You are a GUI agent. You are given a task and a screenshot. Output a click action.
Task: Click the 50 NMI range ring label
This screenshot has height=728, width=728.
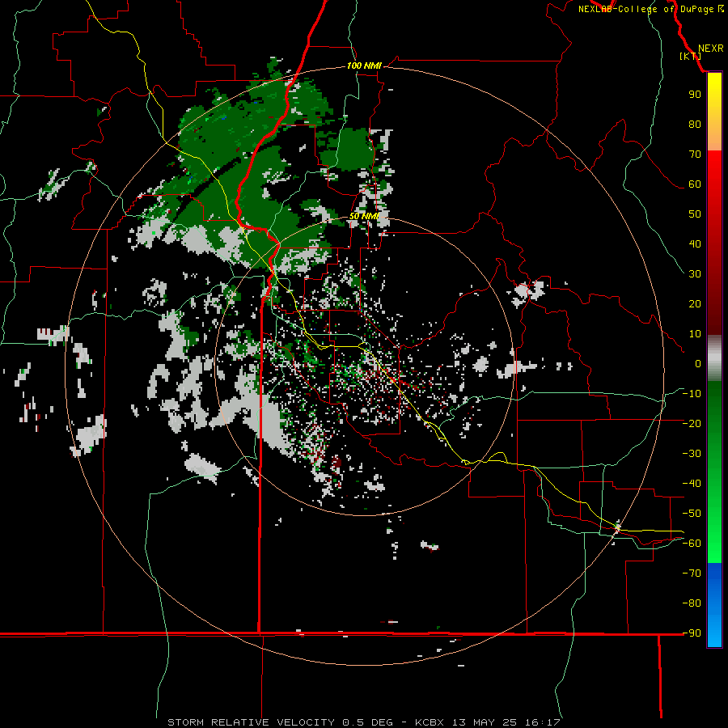(x=364, y=216)
